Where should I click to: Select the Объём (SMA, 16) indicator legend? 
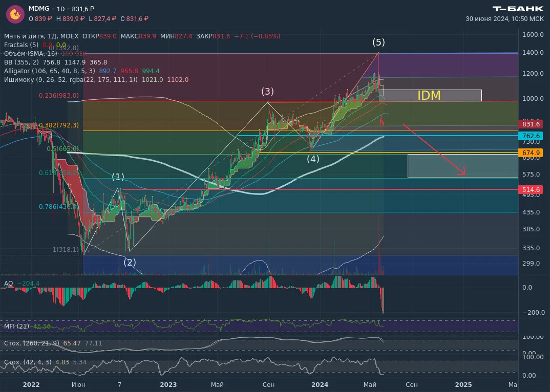pos(31,54)
